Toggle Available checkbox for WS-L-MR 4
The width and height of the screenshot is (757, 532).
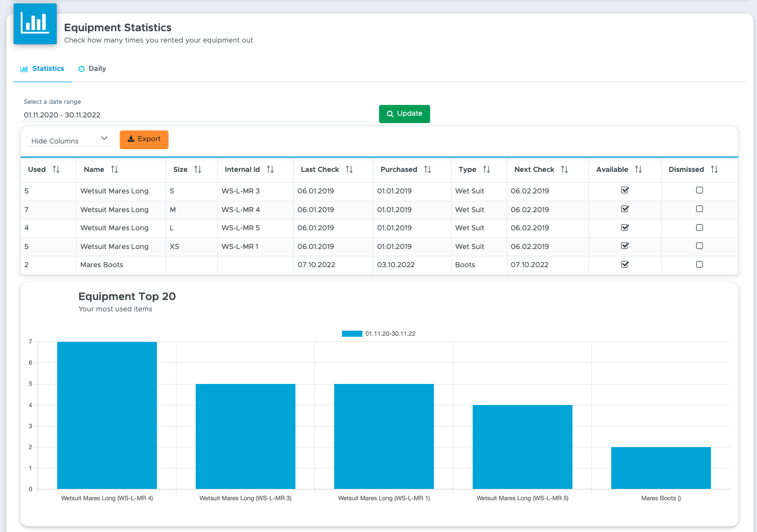(625, 209)
